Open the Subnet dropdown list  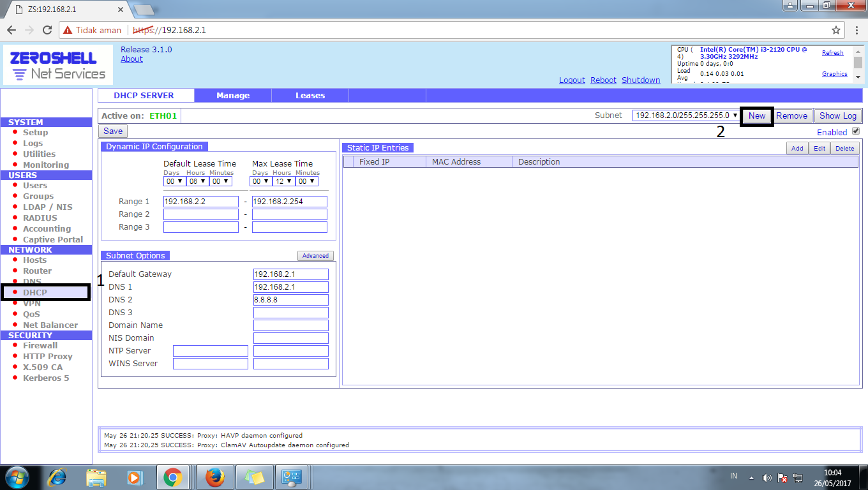pyautogui.click(x=735, y=115)
